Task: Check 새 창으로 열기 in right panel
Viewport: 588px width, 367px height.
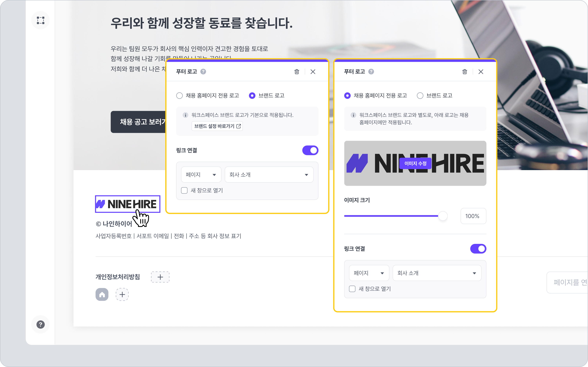Action: click(352, 289)
